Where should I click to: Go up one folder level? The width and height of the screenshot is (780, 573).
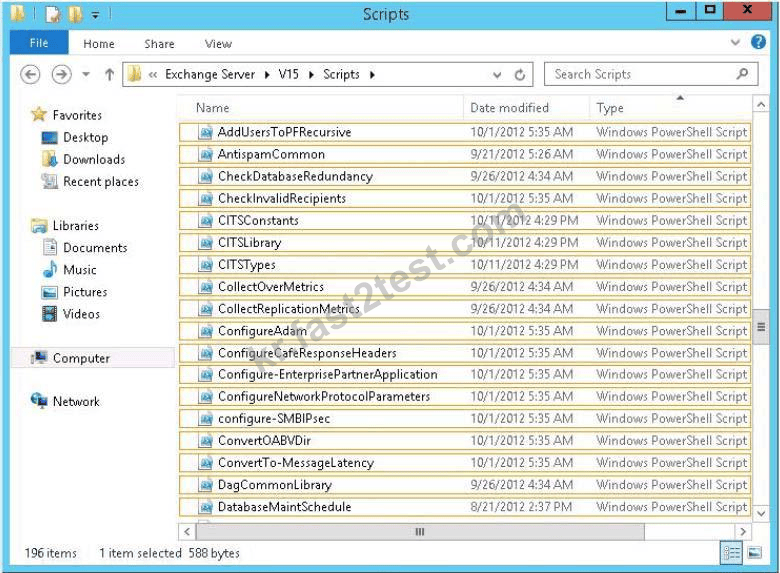(109, 75)
